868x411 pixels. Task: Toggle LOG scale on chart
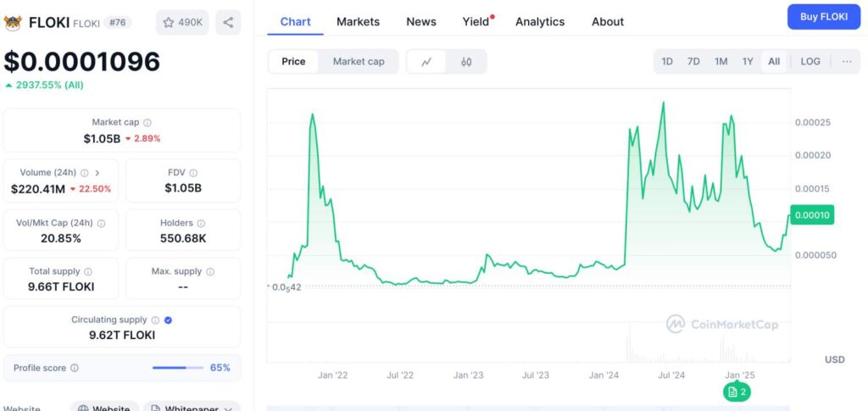click(x=810, y=61)
